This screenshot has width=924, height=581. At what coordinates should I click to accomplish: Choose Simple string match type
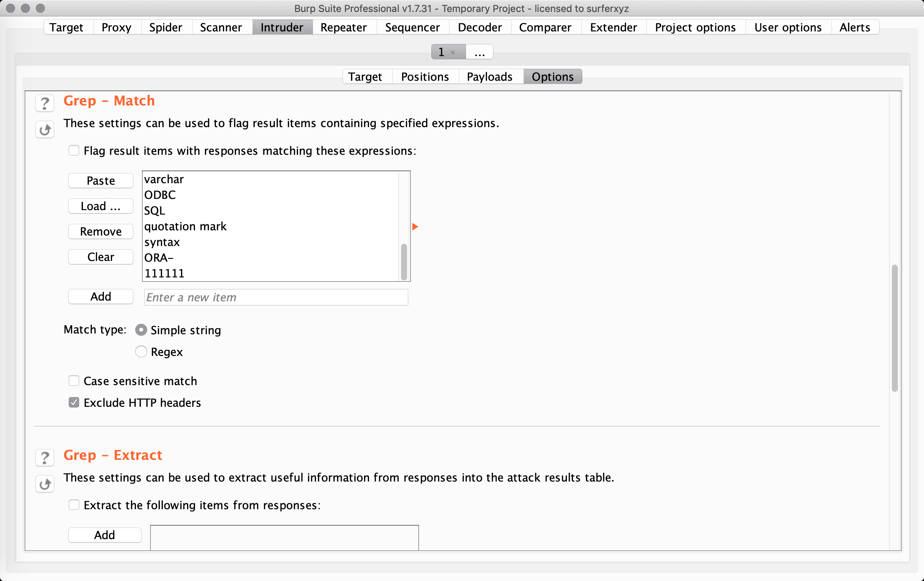point(141,330)
